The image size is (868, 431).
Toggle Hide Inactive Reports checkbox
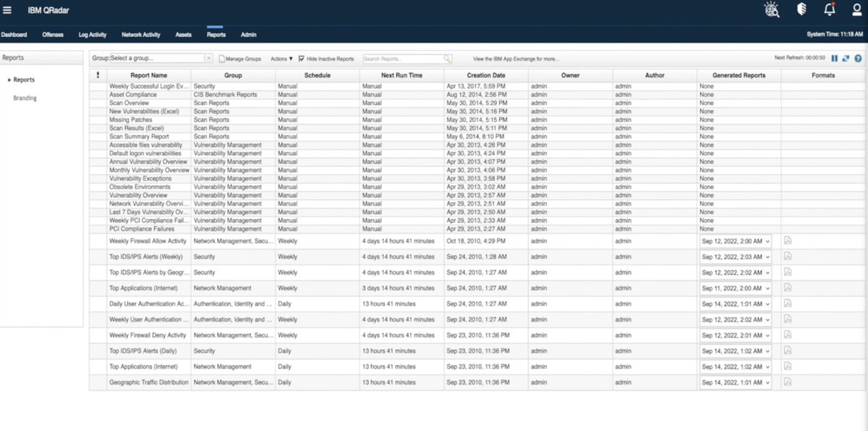click(302, 59)
